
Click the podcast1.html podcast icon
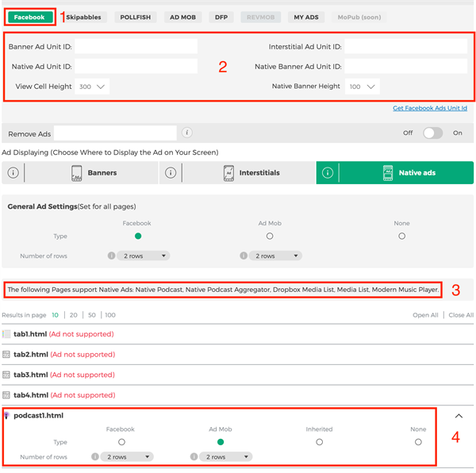coord(7,415)
